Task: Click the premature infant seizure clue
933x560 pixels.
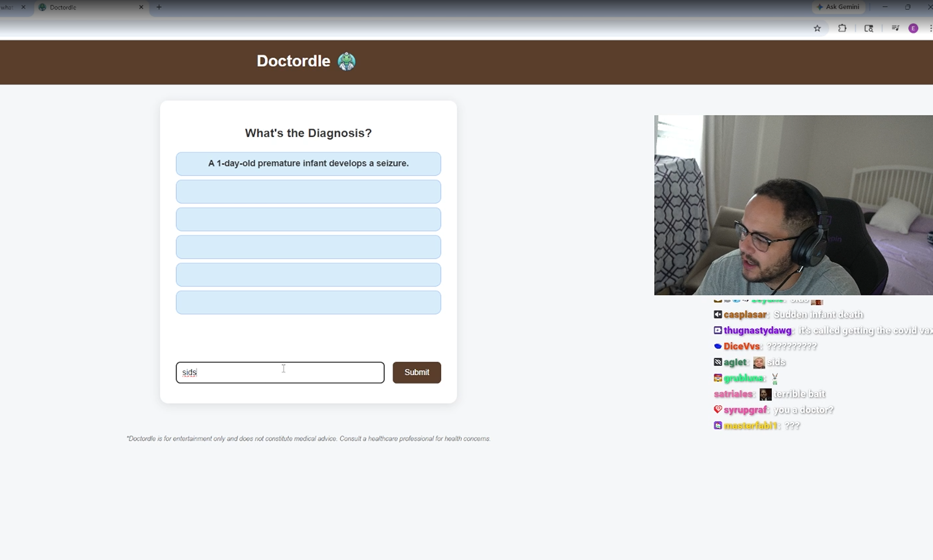Action: (308, 164)
